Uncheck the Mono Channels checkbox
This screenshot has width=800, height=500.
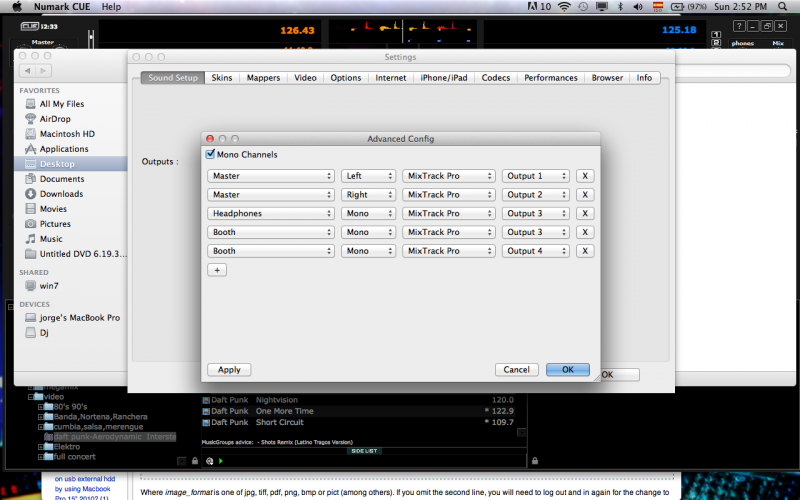click(210, 155)
